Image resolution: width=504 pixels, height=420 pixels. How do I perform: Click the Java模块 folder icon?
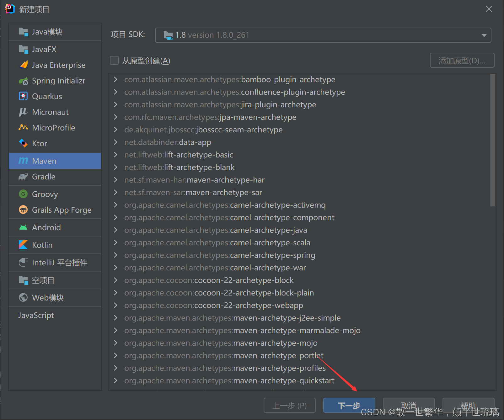24,32
